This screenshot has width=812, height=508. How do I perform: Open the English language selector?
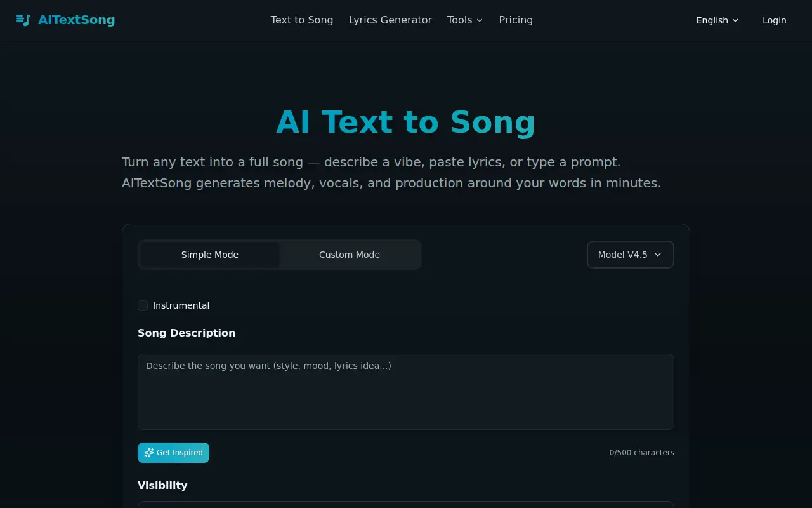(717, 20)
